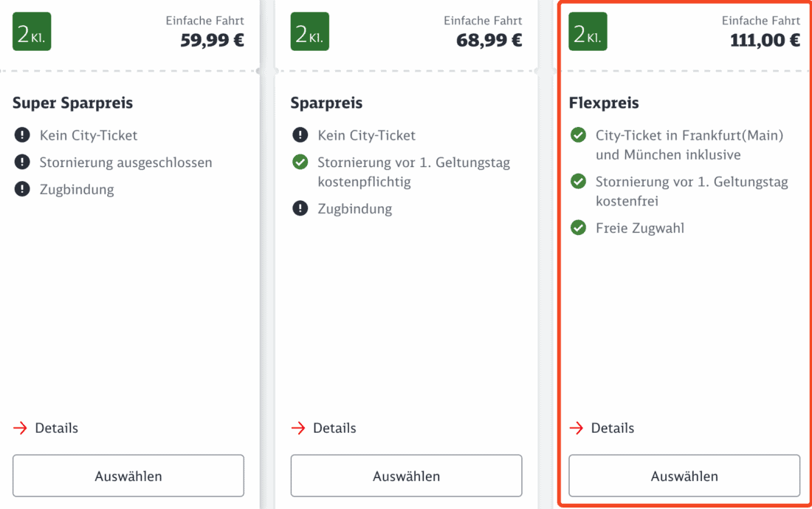Screen dimensions: 812x509
Task: Click checkmark beside City-Ticket in Frankfurt(Main)
Action: pyautogui.click(x=579, y=136)
